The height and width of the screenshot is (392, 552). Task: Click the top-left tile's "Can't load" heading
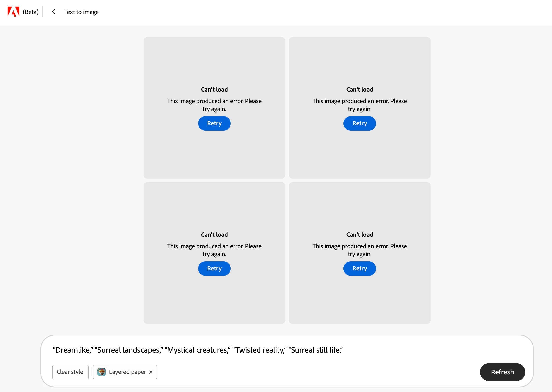(214, 90)
